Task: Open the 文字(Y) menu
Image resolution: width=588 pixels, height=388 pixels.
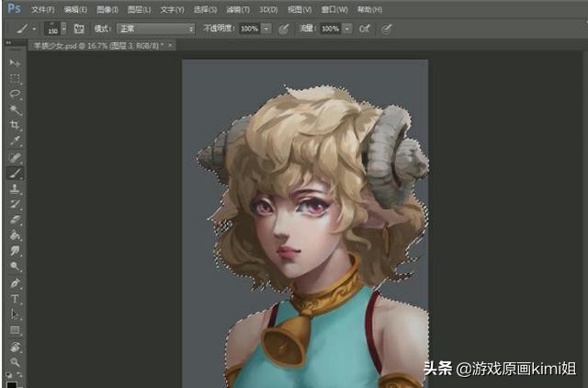Action: point(172,9)
